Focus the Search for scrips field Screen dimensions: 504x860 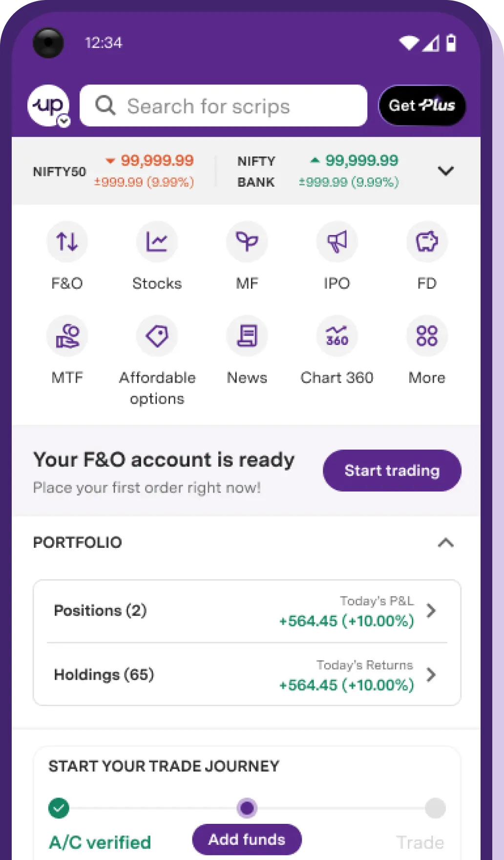pyautogui.click(x=223, y=106)
